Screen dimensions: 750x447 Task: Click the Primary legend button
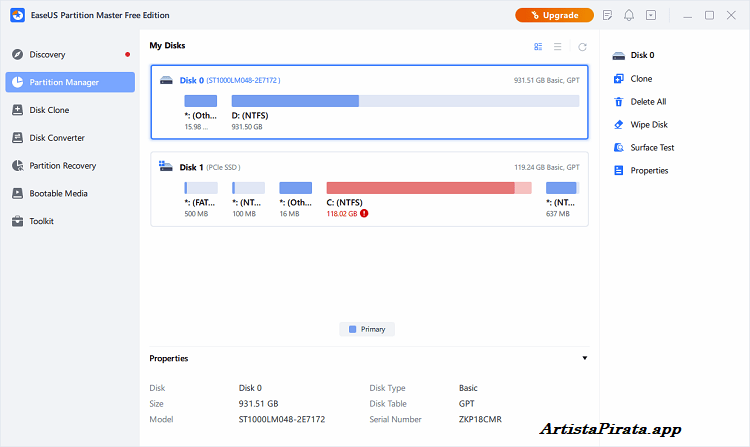367,329
